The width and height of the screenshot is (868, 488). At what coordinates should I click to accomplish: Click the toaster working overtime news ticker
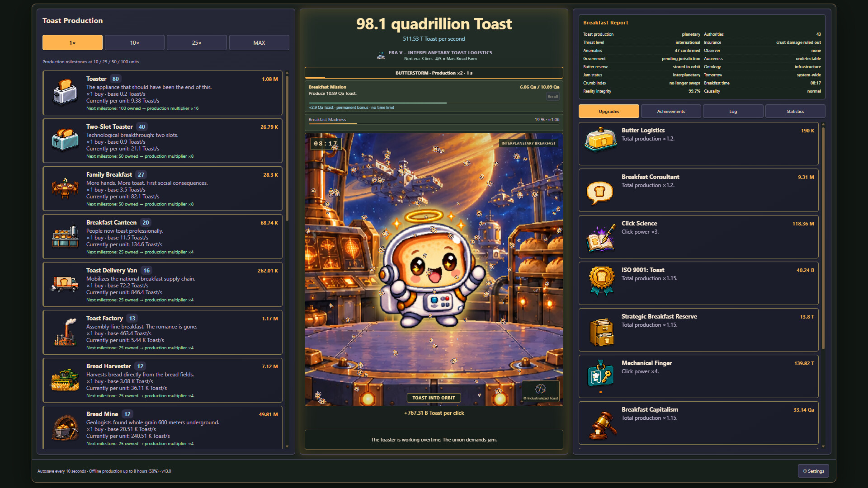click(434, 440)
